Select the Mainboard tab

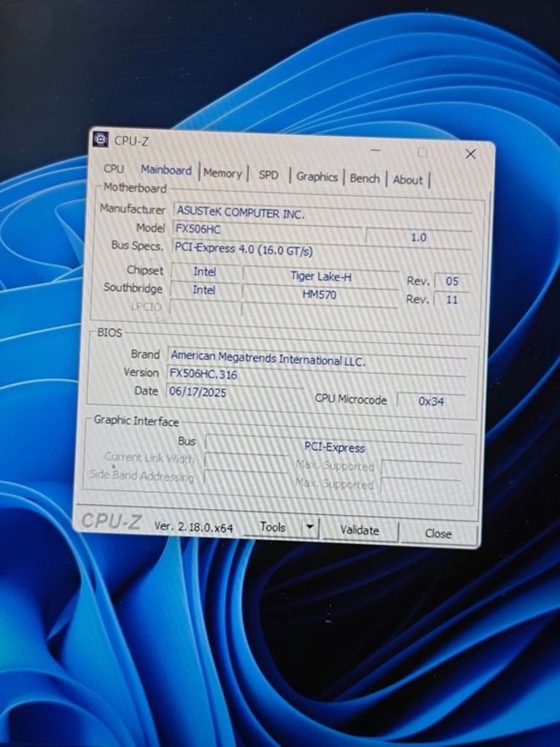tap(166, 170)
